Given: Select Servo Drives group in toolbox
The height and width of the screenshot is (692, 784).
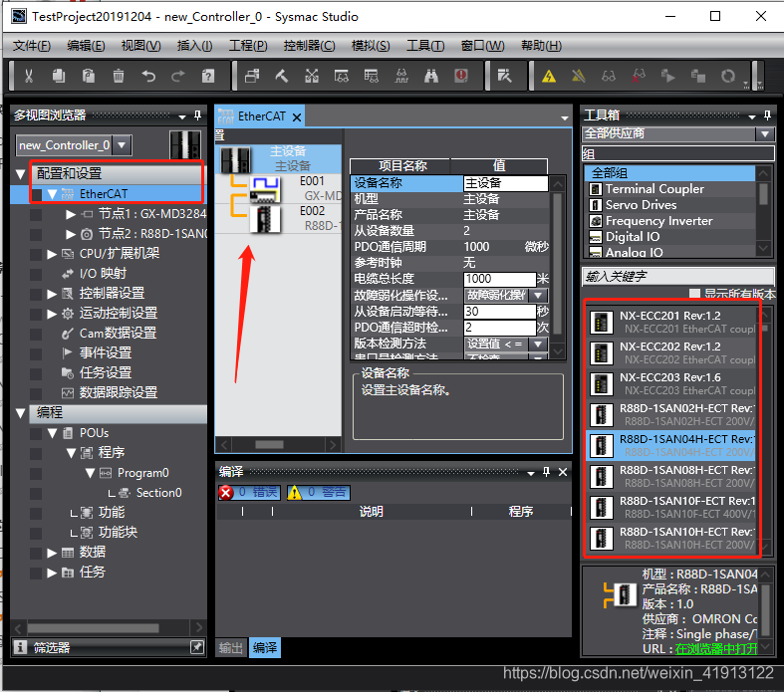Looking at the screenshot, I should (670, 205).
